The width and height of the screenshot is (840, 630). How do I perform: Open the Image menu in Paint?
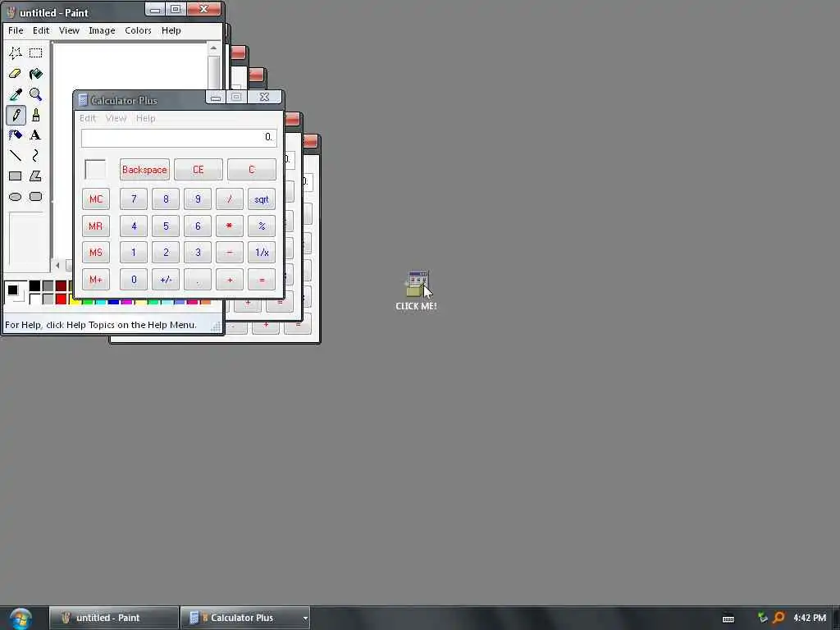click(102, 30)
